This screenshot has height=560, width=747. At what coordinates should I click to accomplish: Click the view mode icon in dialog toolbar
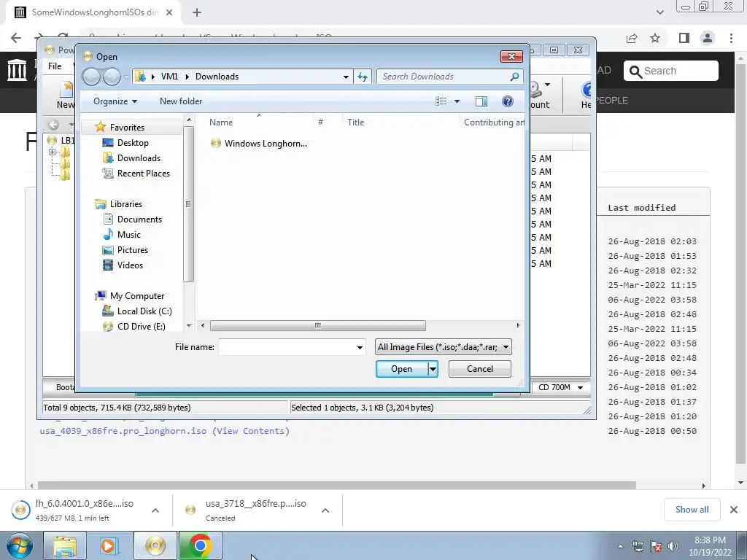pos(441,101)
